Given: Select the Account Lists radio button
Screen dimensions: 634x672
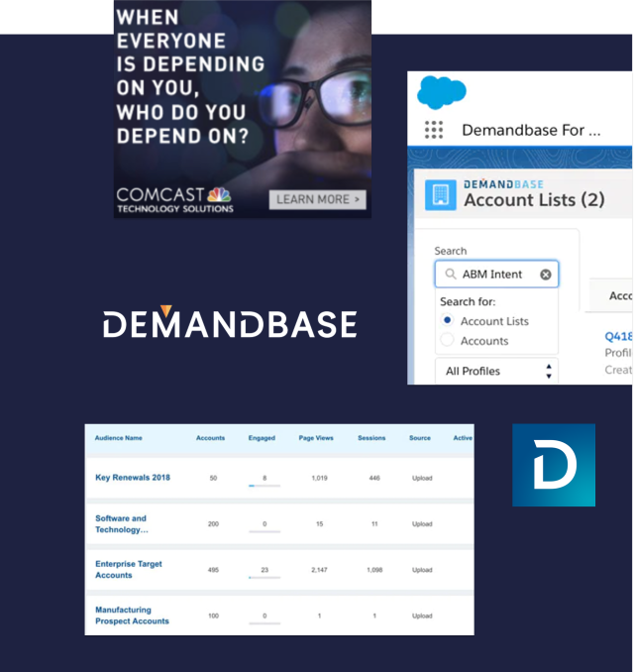Looking at the screenshot, I should pos(447,320).
